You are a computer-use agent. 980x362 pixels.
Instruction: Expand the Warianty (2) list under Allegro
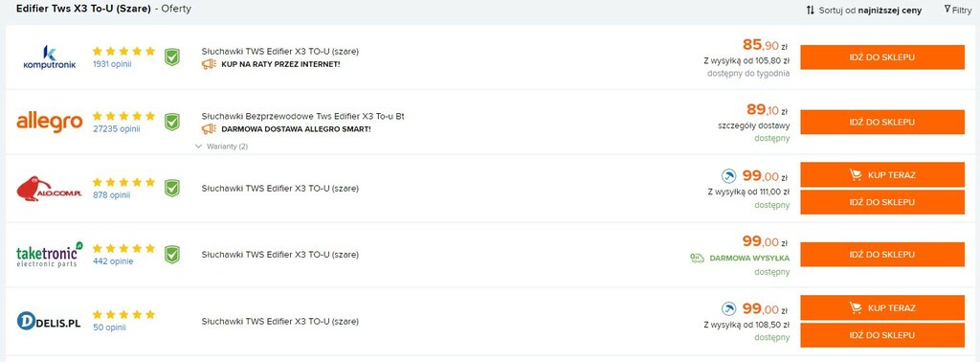coord(221,147)
